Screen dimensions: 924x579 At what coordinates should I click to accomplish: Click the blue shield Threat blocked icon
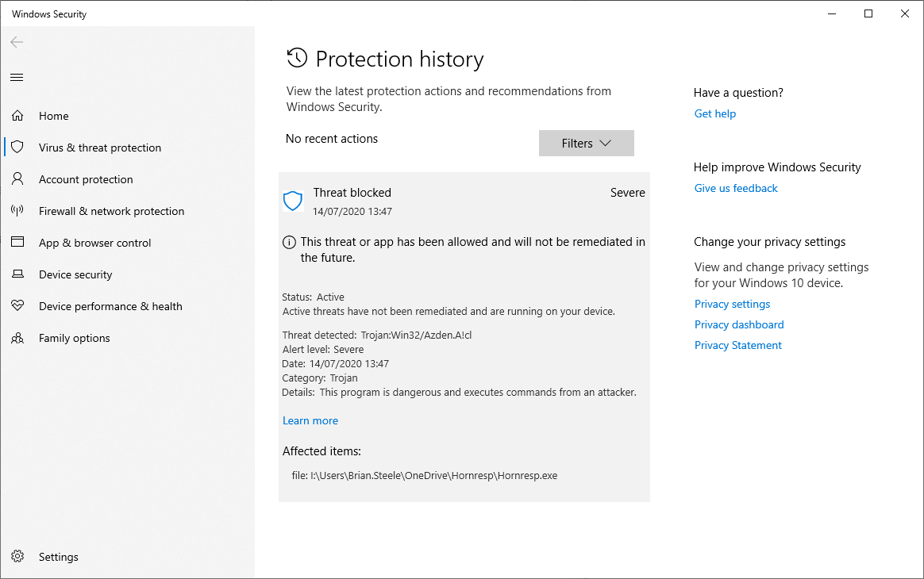pos(293,201)
